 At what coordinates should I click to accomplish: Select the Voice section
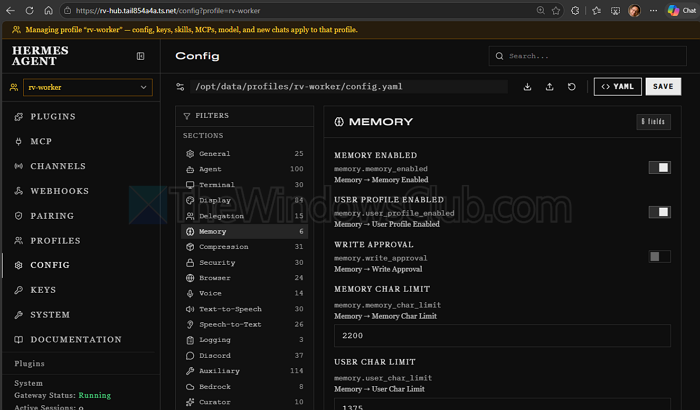(245, 293)
